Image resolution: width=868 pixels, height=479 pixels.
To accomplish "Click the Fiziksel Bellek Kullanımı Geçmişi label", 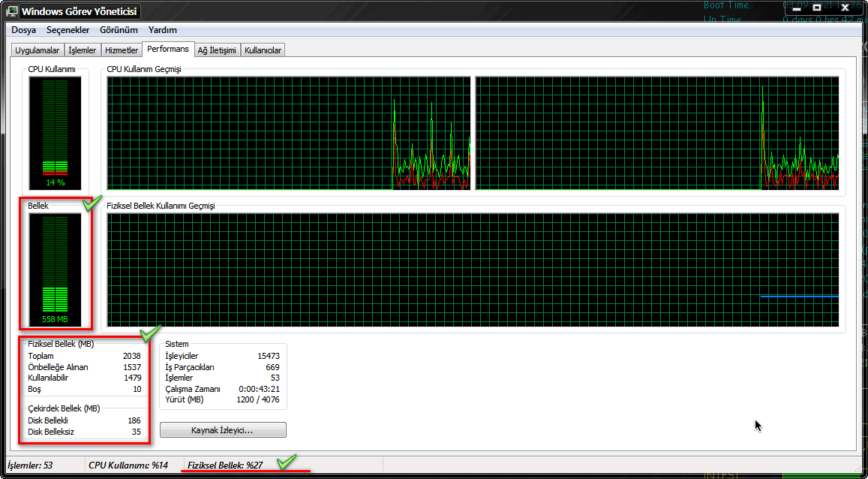I will coord(161,206).
